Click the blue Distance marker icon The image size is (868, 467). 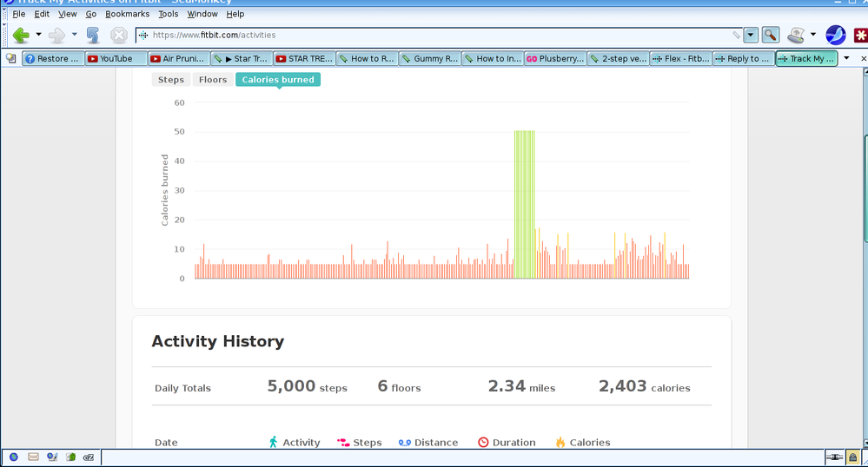tap(405, 442)
